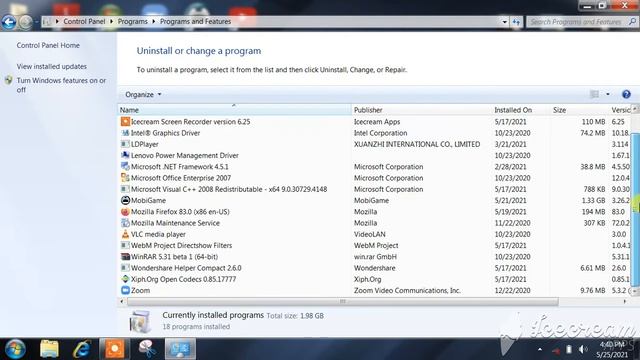Click the Microsoft Office Enterprise 2007 icon

125,178
